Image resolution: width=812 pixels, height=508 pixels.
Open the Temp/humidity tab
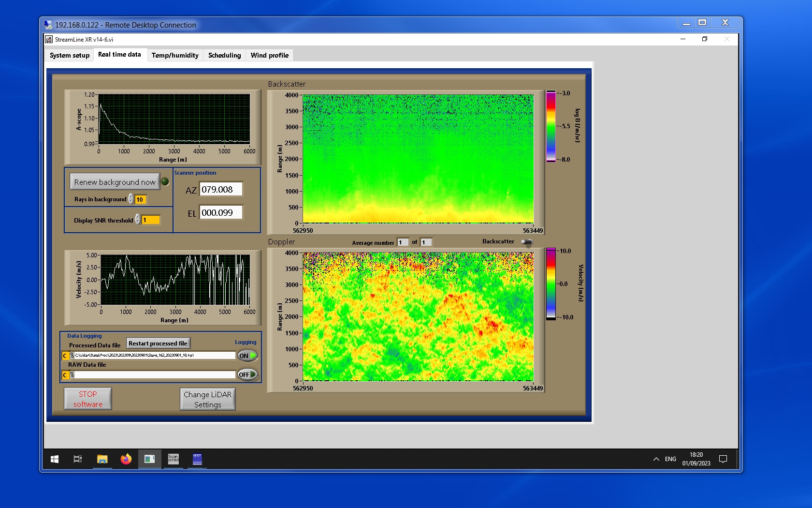tap(175, 55)
